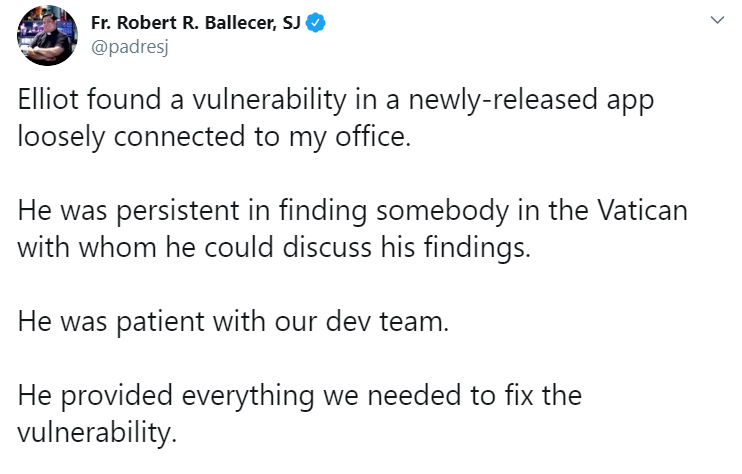The height and width of the screenshot is (474, 742).
Task: Open Fr. Robert Ballecer's profile picture
Action: (47, 35)
